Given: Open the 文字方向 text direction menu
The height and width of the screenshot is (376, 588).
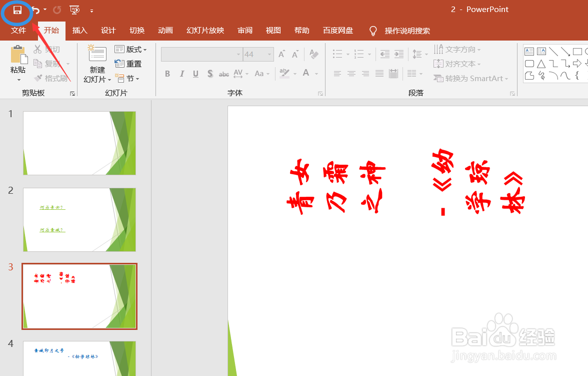Looking at the screenshot, I should click(x=457, y=49).
